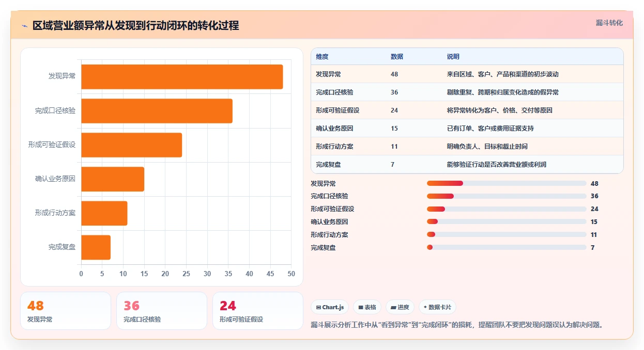The width and height of the screenshot is (644, 350).
Task: Select the 数据卡片 chip
Action: coord(437,307)
